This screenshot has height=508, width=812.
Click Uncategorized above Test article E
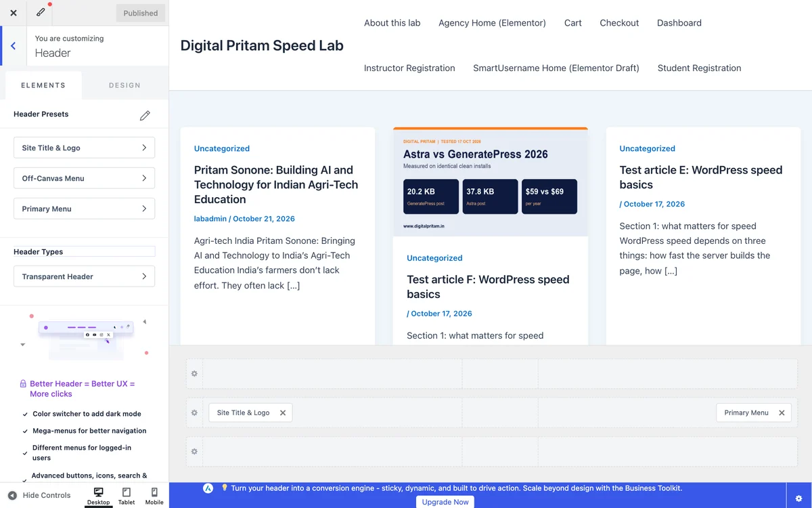click(648, 148)
